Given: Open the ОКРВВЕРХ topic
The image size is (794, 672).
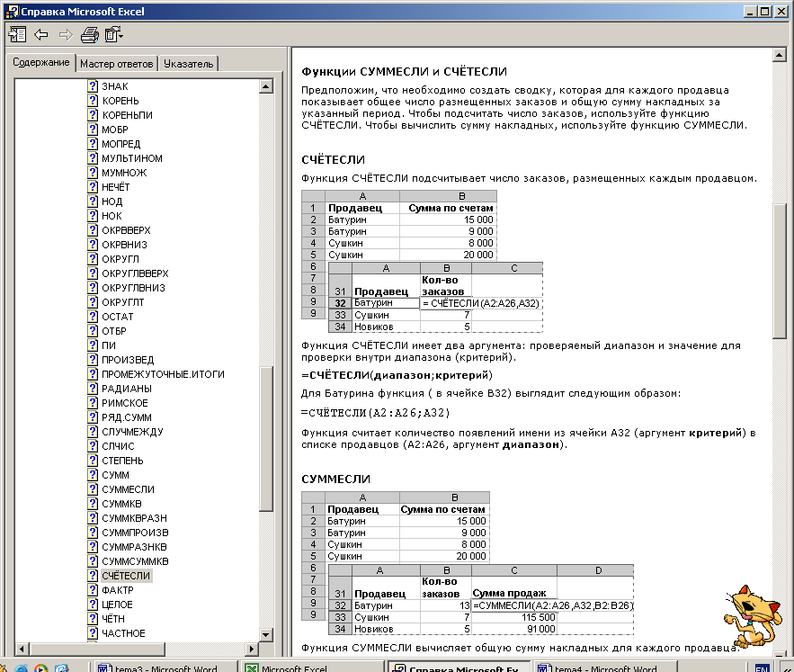Looking at the screenshot, I should pos(126,230).
